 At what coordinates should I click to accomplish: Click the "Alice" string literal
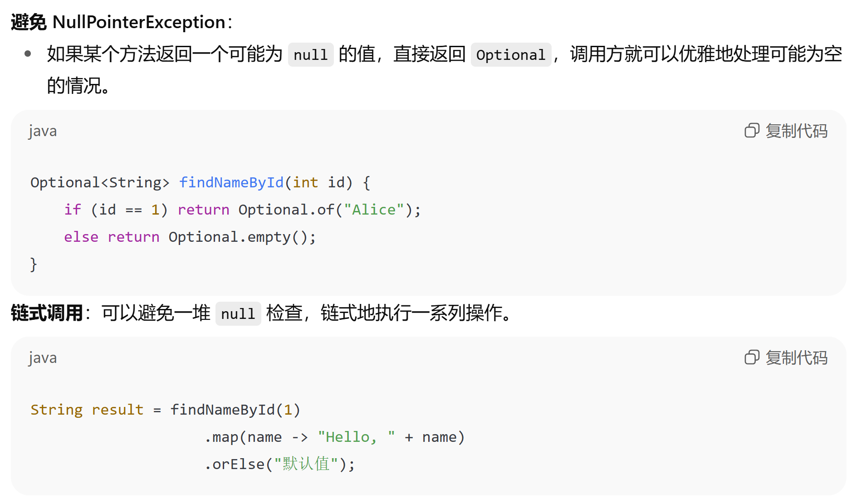coord(374,210)
